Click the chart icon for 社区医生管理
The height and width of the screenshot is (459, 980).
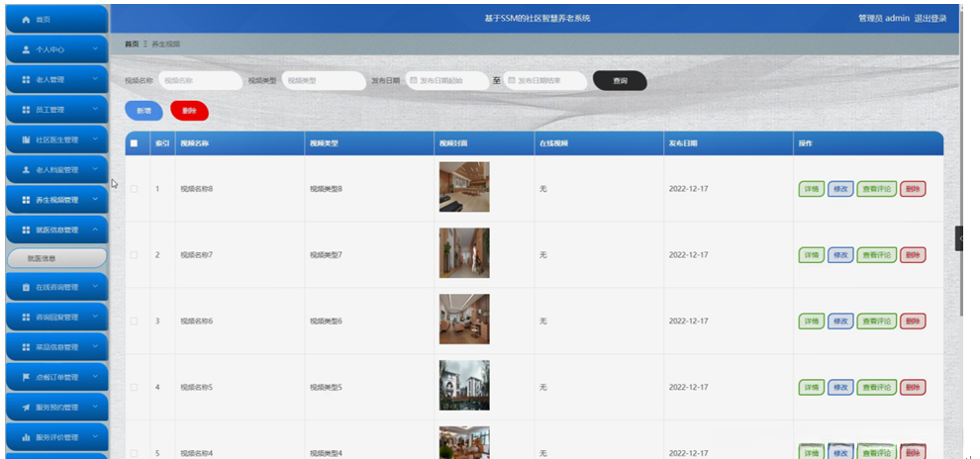coord(26,139)
